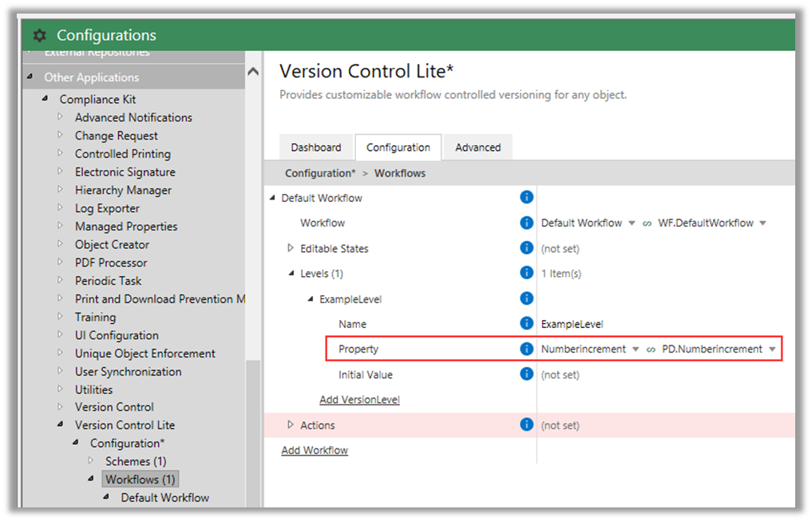Image resolution: width=812 pixels, height=521 pixels.
Task: Open the Default Workflow value dropdown
Action: pyautogui.click(x=632, y=223)
